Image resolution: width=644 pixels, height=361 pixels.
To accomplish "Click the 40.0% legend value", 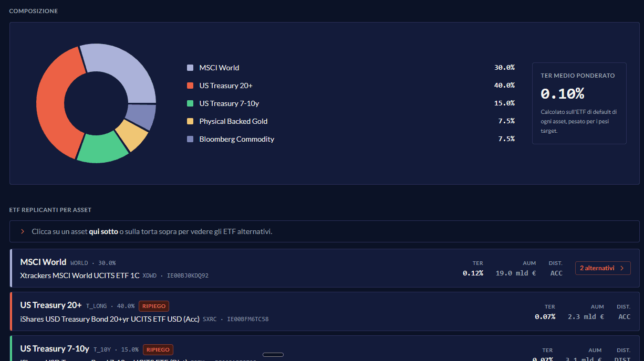I will click(504, 86).
